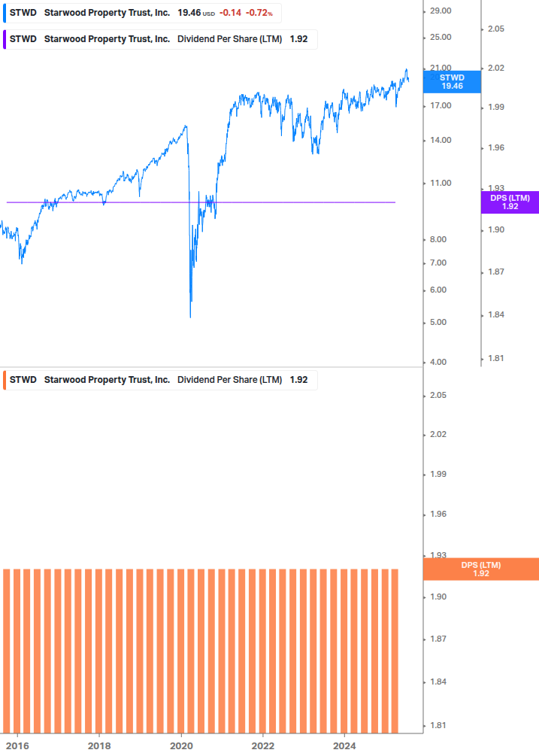Click the orange color bar in the lower pane legend
Viewport: 539px width, 756px height.
pyautogui.click(x=5, y=380)
